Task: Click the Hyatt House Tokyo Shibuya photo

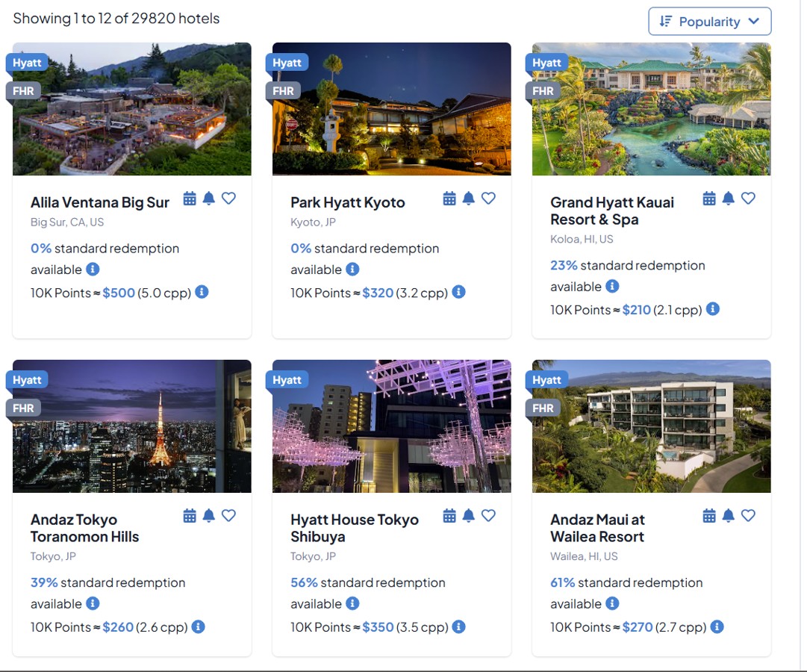Action: tap(392, 426)
